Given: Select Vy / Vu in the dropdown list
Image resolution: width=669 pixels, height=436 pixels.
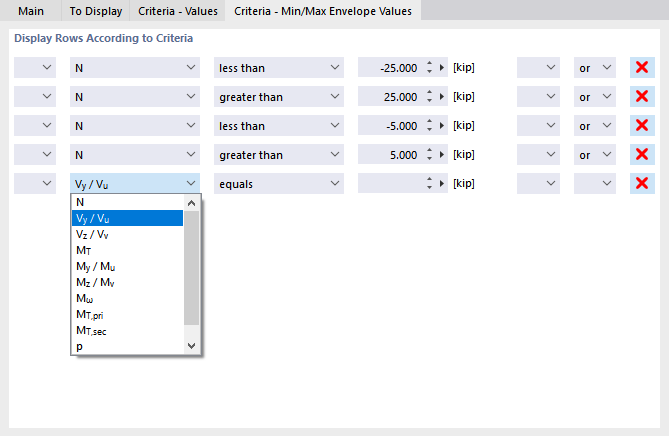Looking at the screenshot, I should tap(128, 218).
